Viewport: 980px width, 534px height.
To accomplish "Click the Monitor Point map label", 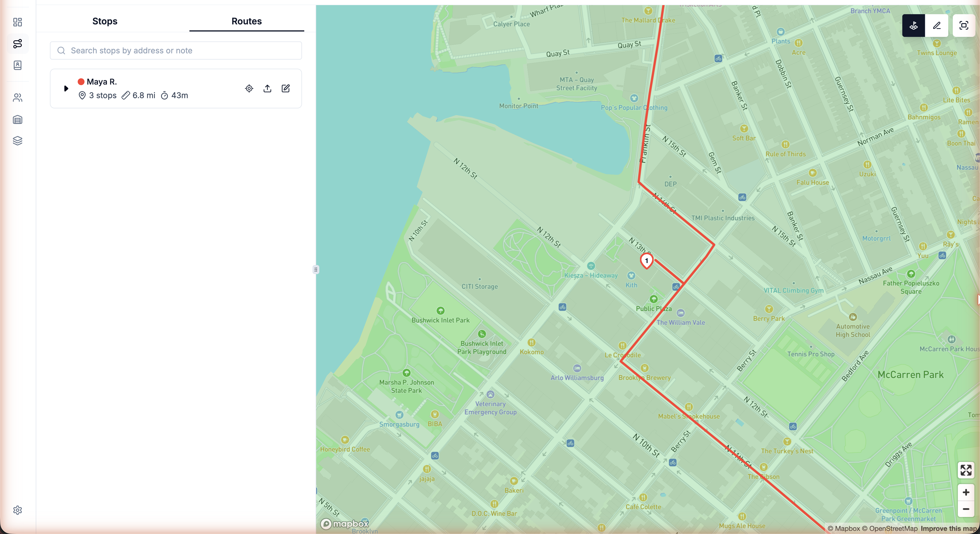I will pyautogui.click(x=519, y=106).
